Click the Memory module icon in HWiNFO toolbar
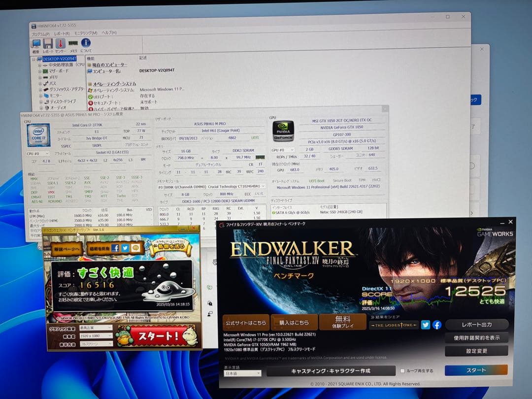The width and height of the screenshot is (532, 399). click(73, 43)
